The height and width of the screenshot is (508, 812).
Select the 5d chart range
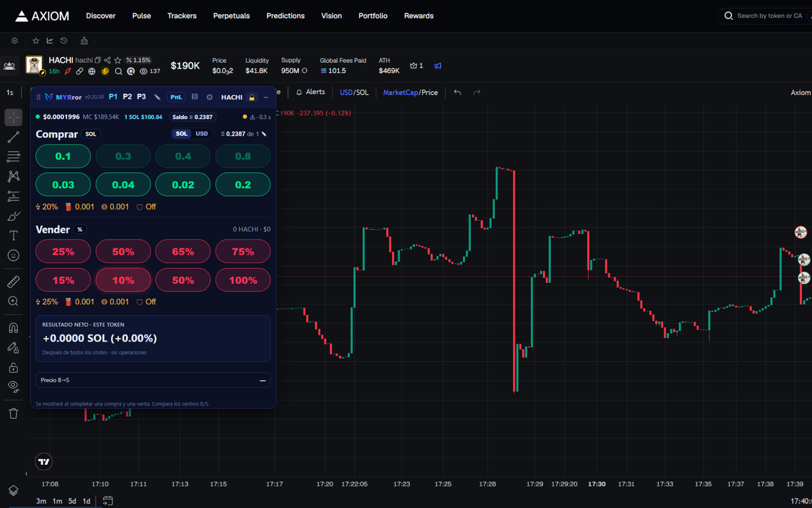point(72,501)
